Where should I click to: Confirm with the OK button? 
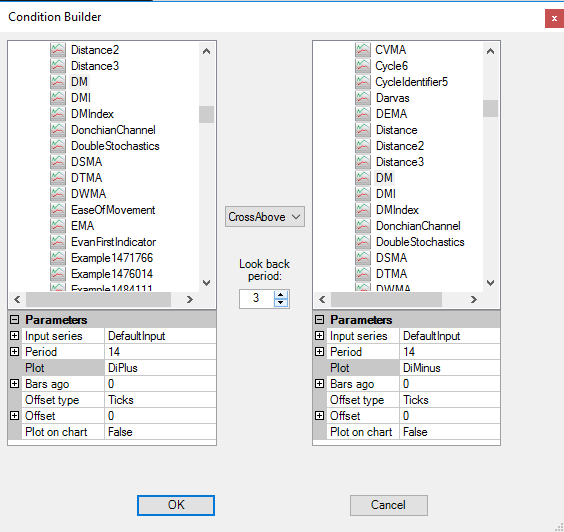176,505
